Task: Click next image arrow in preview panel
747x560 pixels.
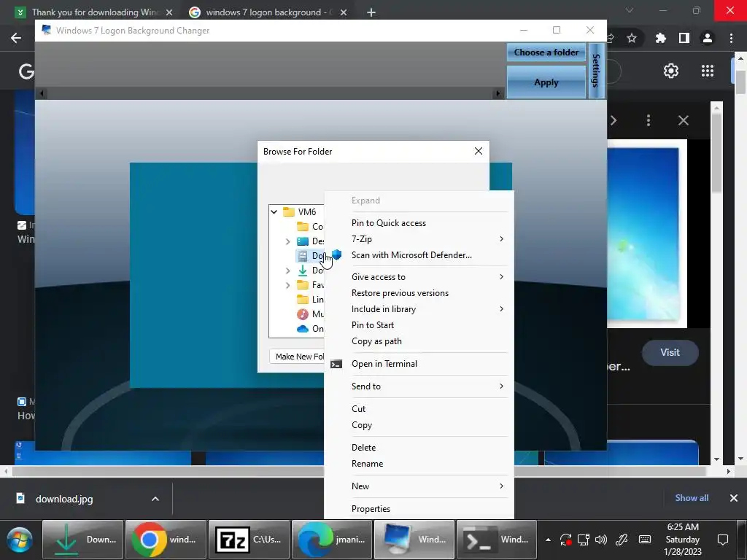Action: coord(614,120)
